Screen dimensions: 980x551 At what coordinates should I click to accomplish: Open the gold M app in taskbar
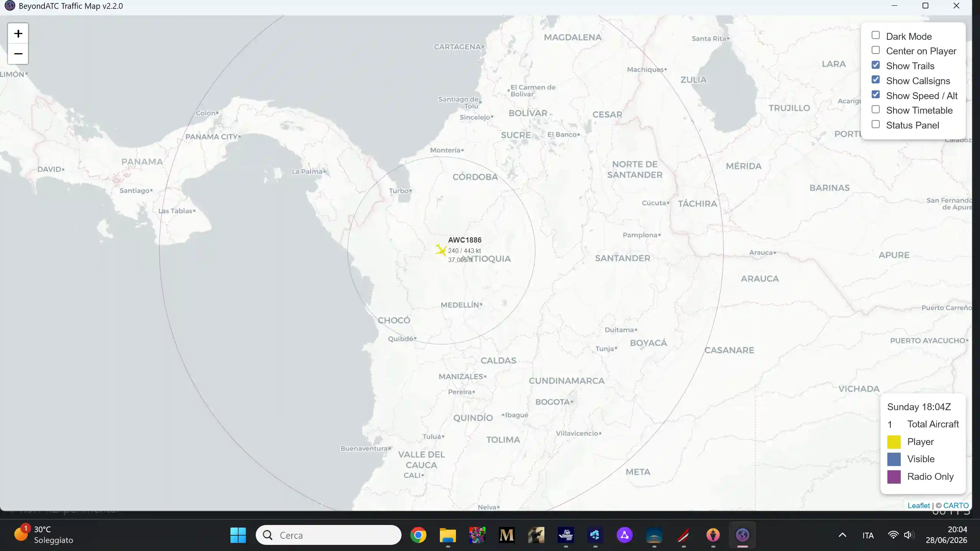pos(506,535)
